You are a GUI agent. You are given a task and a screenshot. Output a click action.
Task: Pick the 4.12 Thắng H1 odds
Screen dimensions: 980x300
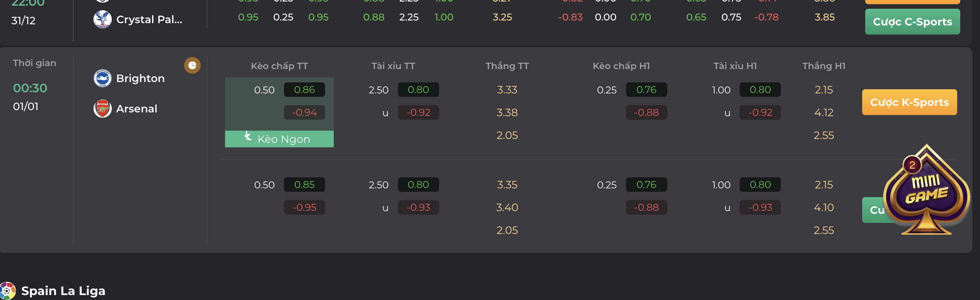point(824,112)
